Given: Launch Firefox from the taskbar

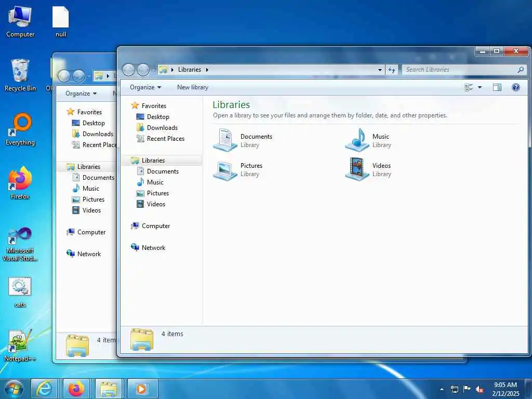Looking at the screenshot, I should (x=76, y=389).
